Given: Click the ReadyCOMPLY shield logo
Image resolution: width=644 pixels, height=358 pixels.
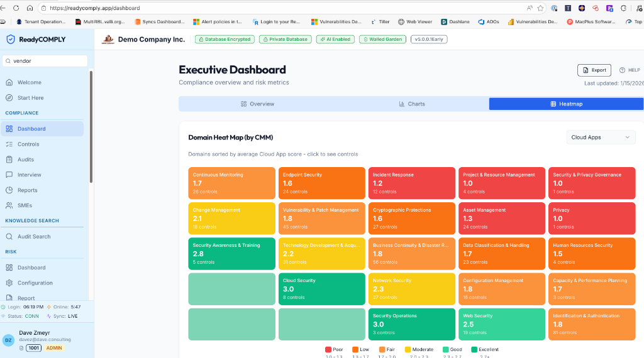Looking at the screenshot, I should [x=11, y=40].
